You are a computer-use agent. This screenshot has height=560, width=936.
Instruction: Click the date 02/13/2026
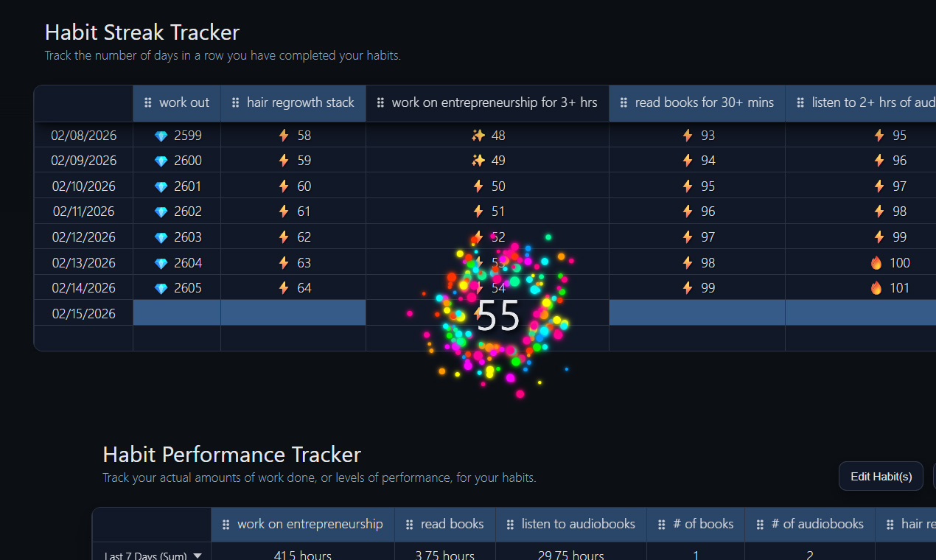coord(83,263)
